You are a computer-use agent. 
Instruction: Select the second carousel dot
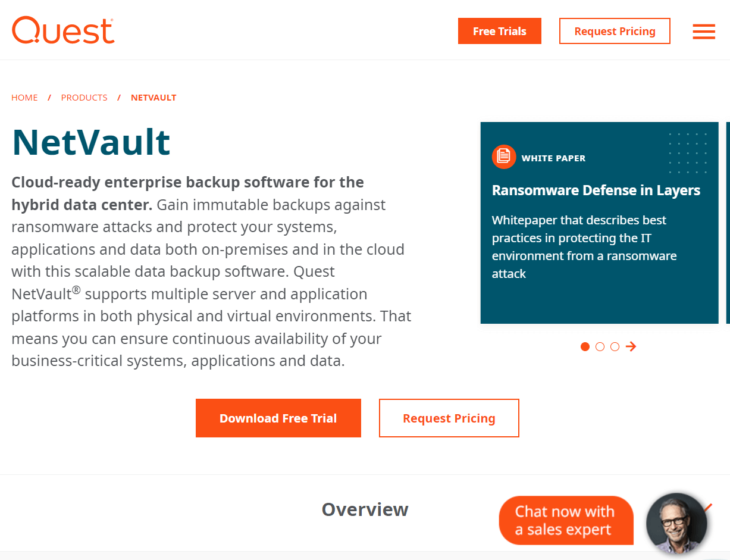tap(600, 346)
